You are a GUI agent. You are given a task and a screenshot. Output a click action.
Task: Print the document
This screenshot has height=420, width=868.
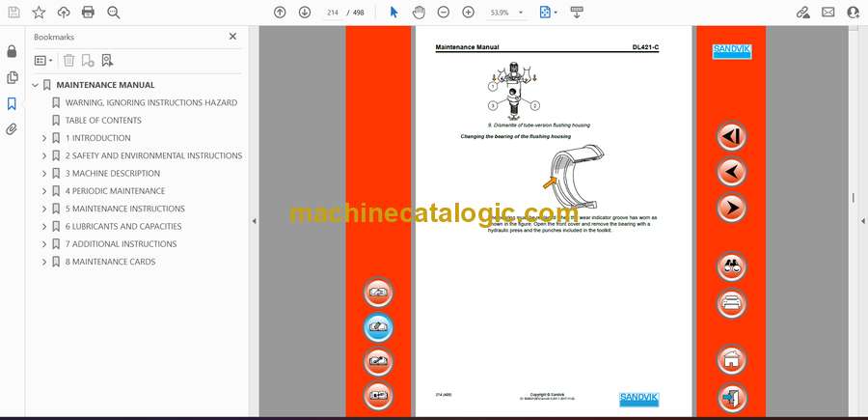pyautogui.click(x=88, y=13)
